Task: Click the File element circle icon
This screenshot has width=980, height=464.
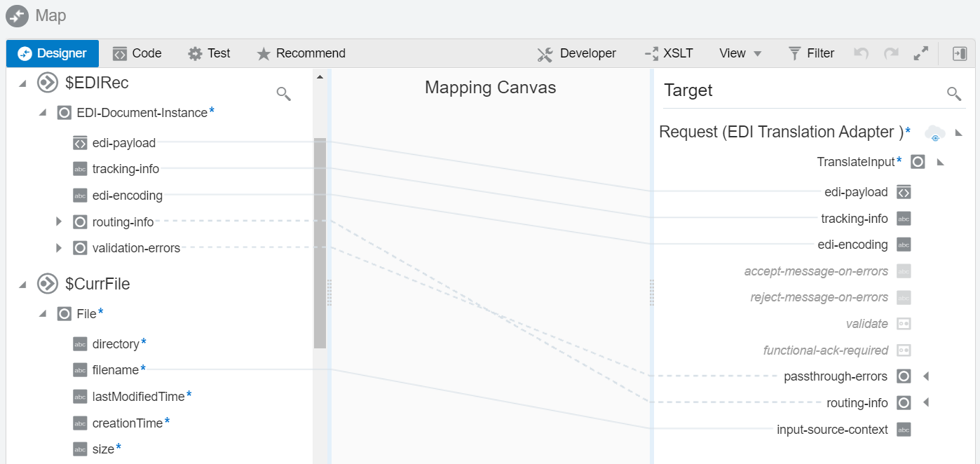Action: 64,314
